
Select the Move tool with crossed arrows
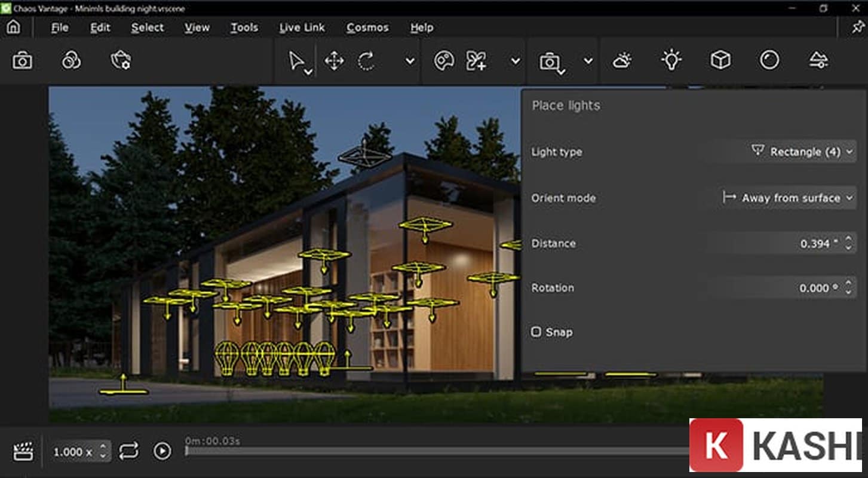point(334,61)
